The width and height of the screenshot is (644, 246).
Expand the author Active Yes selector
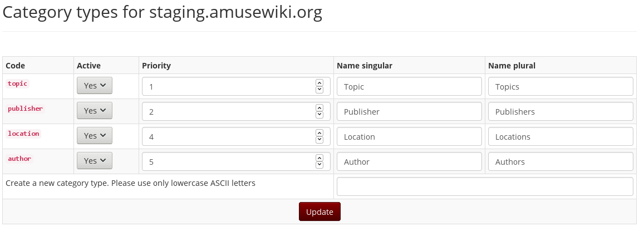click(95, 161)
